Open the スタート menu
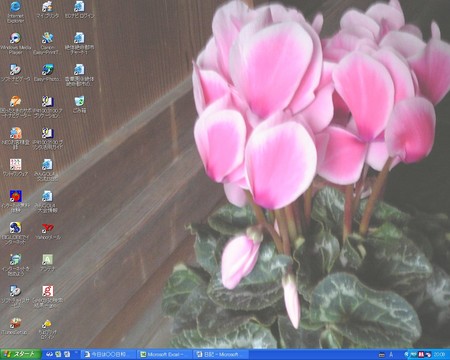Viewport: 450px width, 360px height. (x=21, y=354)
